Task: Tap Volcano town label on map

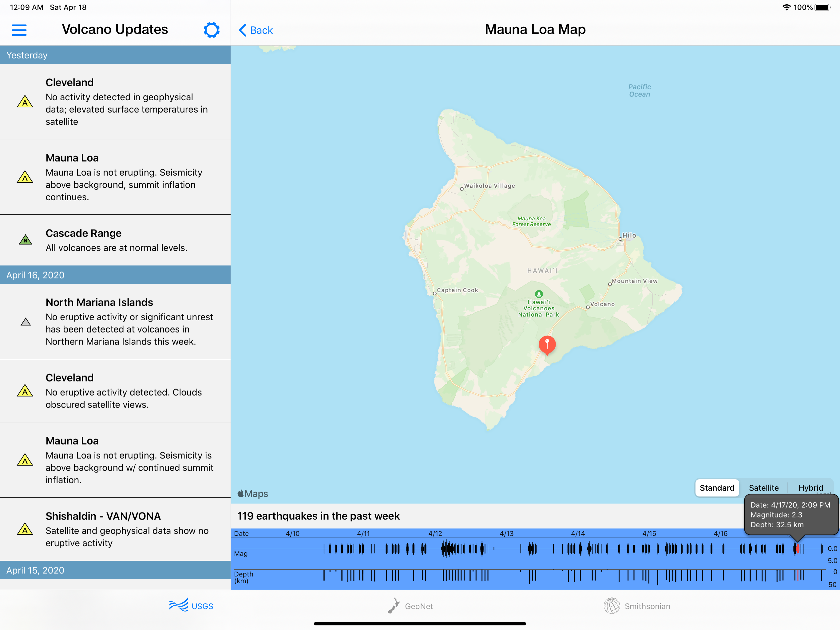Action: point(602,304)
